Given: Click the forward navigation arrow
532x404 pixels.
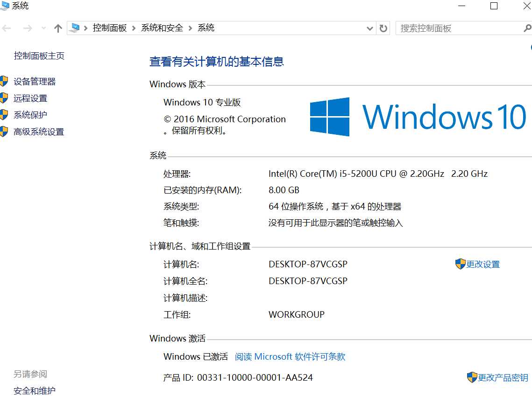Looking at the screenshot, I should tap(28, 28).
